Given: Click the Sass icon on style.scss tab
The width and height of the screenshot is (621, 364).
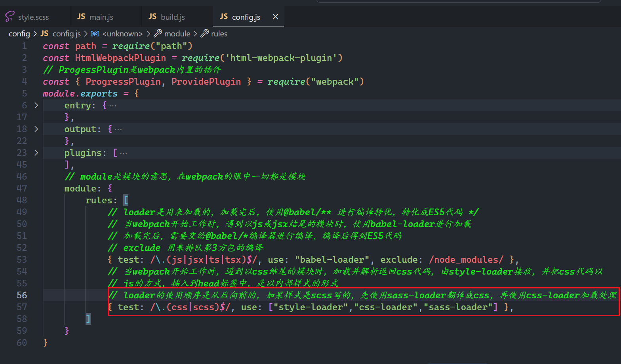Looking at the screenshot, I should (x=10, y=17).
